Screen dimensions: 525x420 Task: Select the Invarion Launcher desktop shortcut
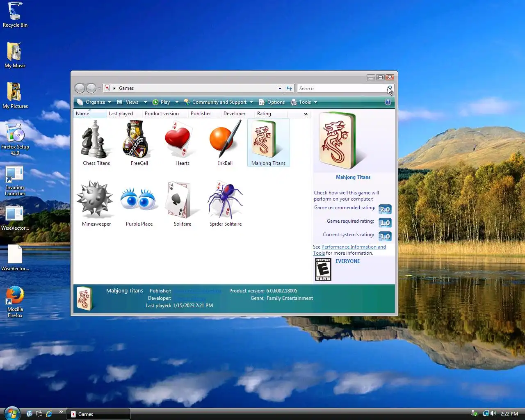coord(15,181)
